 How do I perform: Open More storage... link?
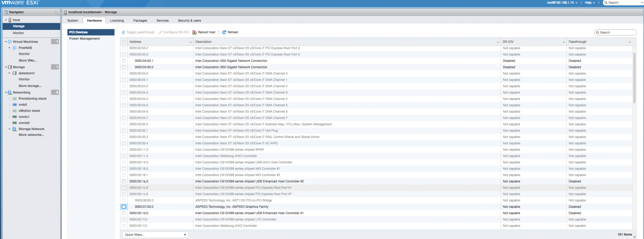(x=30, y=86)
